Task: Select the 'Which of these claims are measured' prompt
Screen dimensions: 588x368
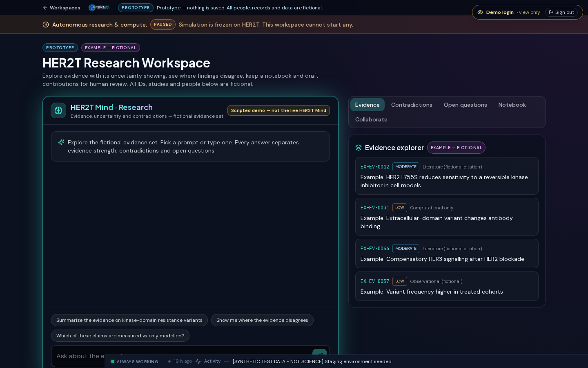Action: 120,336
